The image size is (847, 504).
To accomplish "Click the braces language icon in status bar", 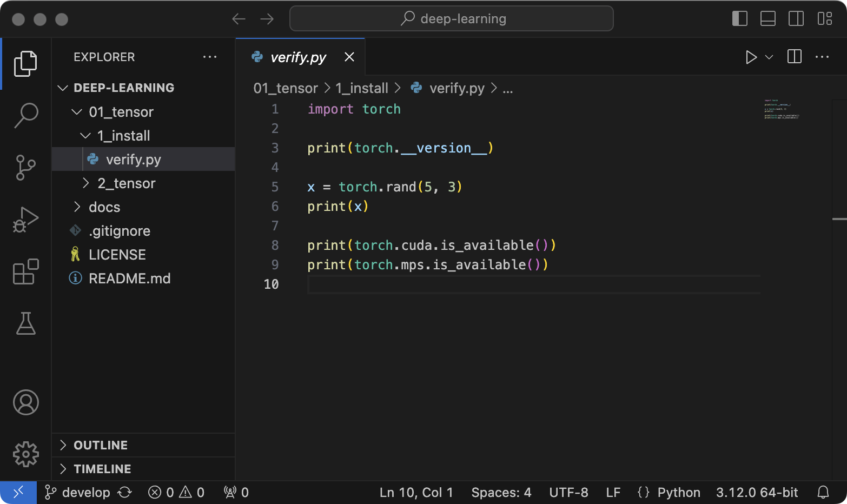I will (644, 492).
